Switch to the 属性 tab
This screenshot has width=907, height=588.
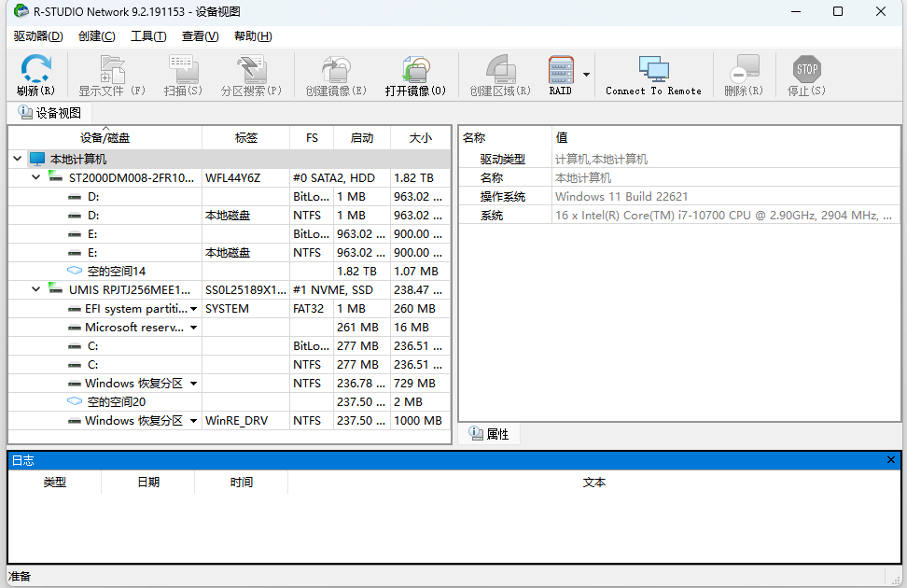pos(489,433)
